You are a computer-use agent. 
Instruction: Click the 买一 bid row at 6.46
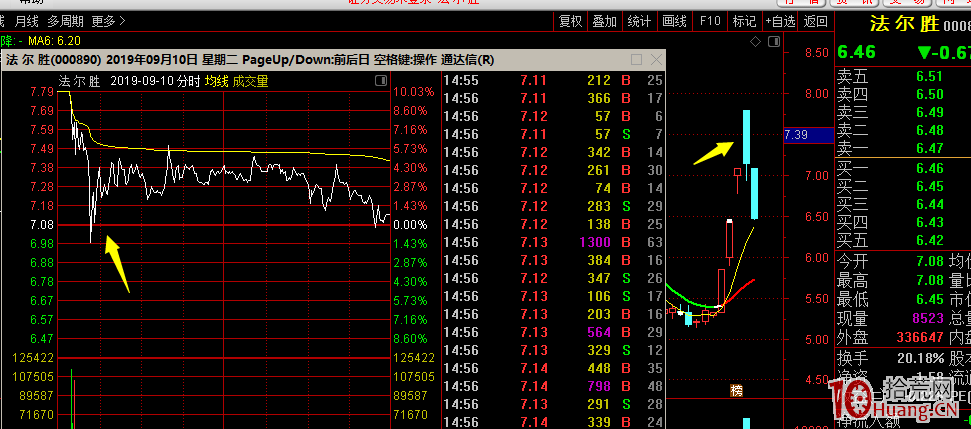[904, 168]
